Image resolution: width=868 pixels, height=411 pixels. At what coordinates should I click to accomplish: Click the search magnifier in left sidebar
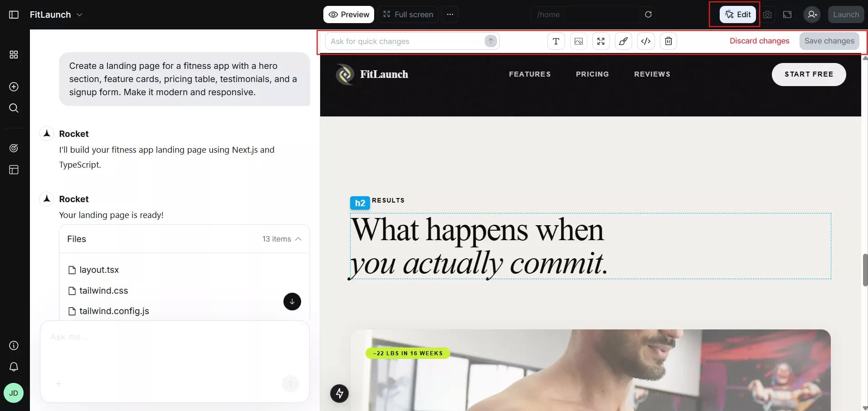click(x=14, y=108)
